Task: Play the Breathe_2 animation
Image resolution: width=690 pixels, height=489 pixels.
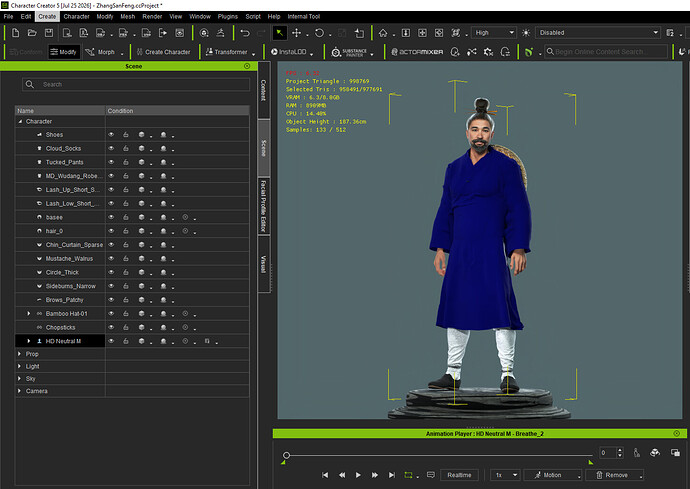Action: tap(358, 475)
